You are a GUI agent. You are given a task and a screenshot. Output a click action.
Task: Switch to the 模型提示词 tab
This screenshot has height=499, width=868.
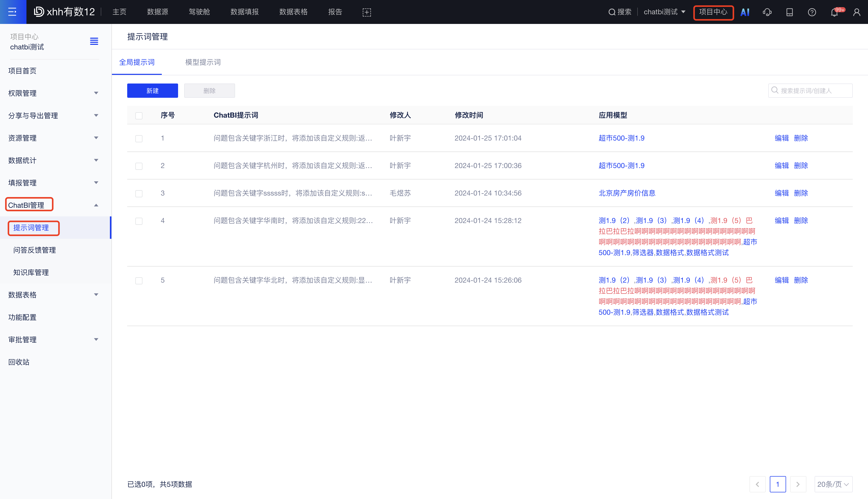(x=203, y=62)
